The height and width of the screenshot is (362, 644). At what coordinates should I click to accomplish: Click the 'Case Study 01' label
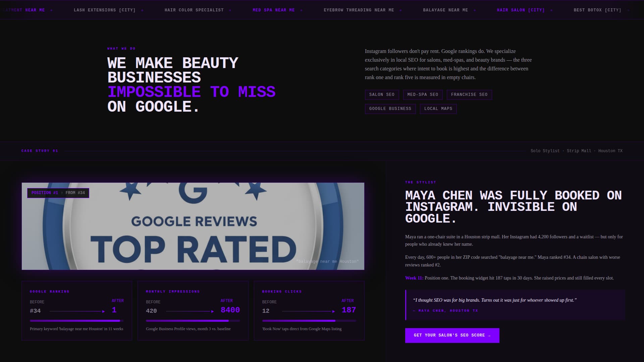40,151
